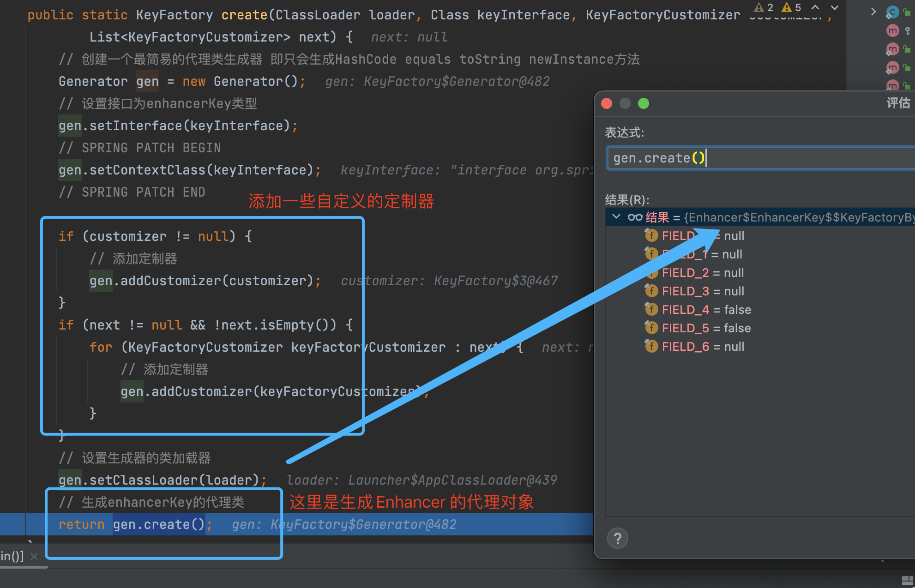Viewport: 915px width, 588px height.
Task: Click 'if (customizer != null) {' condition
Action: [x=155, y=237]
